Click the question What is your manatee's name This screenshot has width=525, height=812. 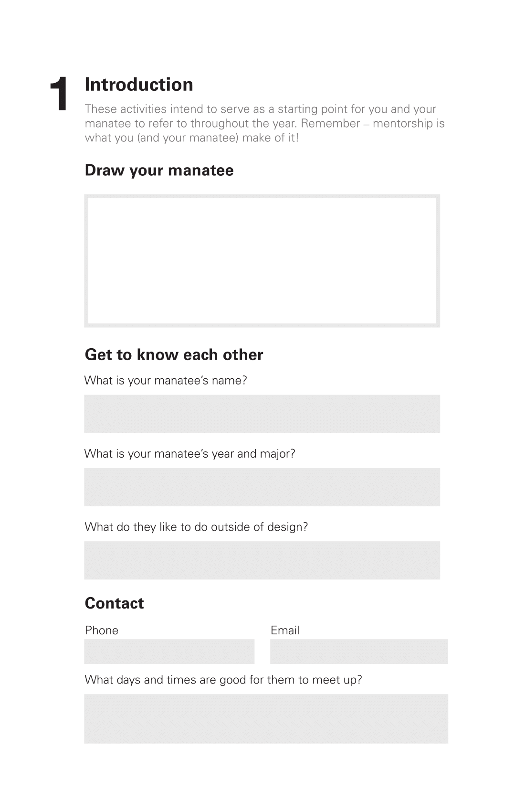click(x=166, y=381)
